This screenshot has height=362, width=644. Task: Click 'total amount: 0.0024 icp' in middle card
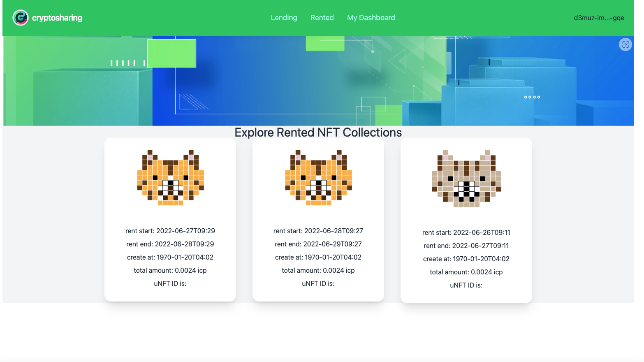pos(318,270)
